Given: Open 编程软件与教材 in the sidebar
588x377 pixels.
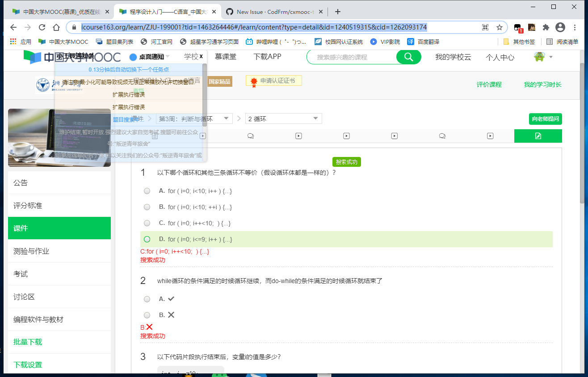Looking at the screenshot, I should coord(59,319).
